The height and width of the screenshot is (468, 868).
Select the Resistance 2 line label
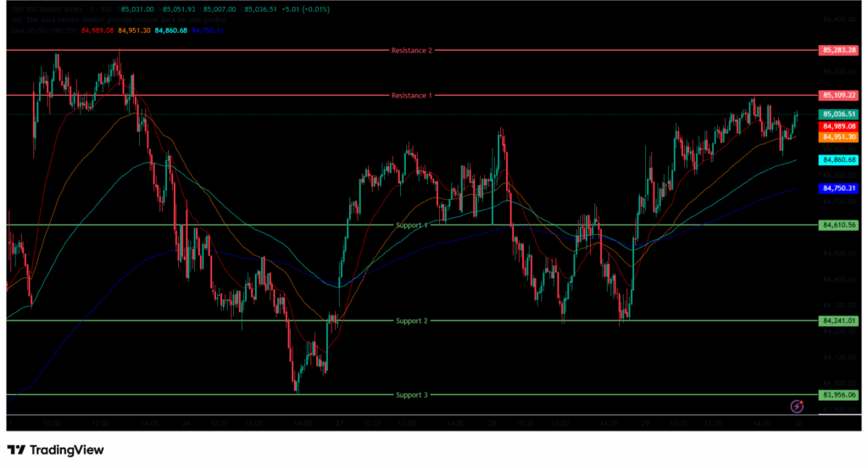coord(412,51)
